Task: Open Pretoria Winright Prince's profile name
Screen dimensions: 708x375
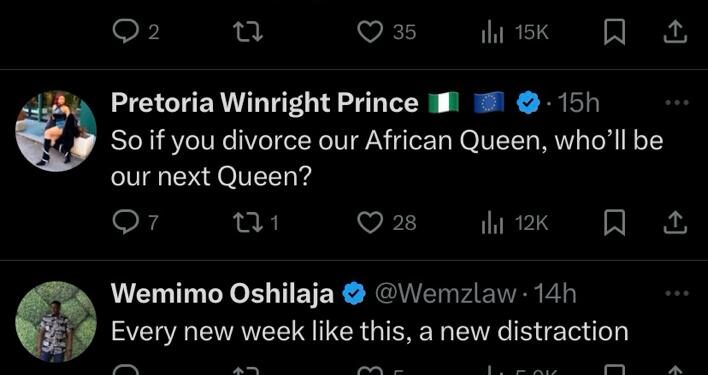Action: [x=265, y=103]
